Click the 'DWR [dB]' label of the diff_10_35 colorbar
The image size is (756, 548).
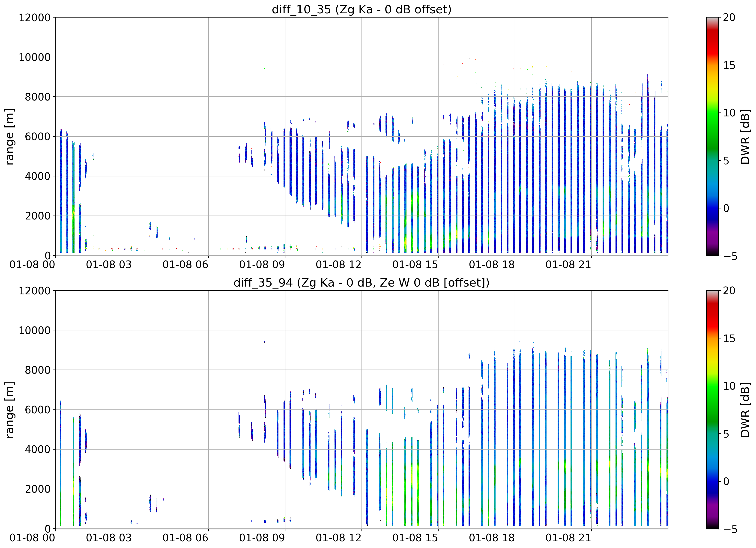point(745,136)
